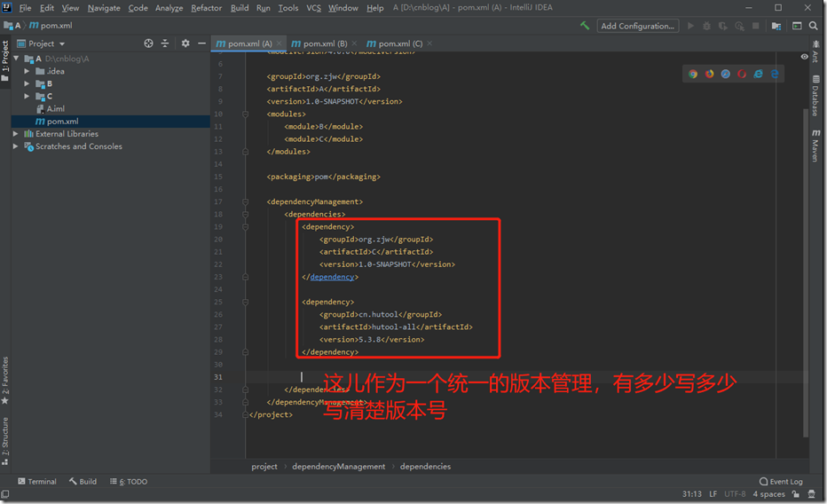This screenshot has height=504, width=827.
Task: Fold modules block at line 10
Action: (245, 114)
